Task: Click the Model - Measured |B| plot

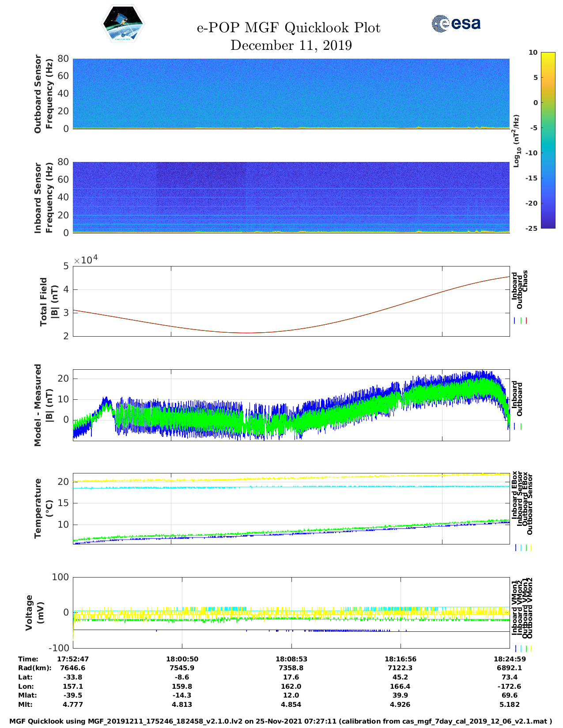Action: pos(291,405)
